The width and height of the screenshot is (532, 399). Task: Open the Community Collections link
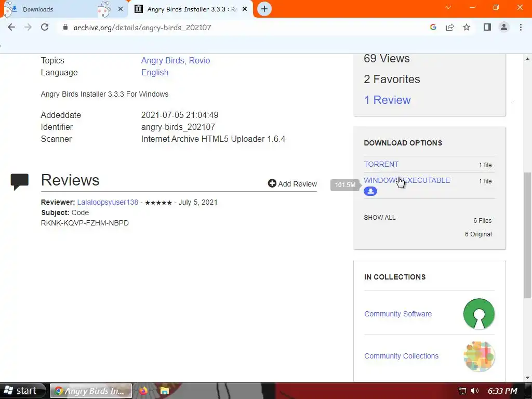coord(402,356)
